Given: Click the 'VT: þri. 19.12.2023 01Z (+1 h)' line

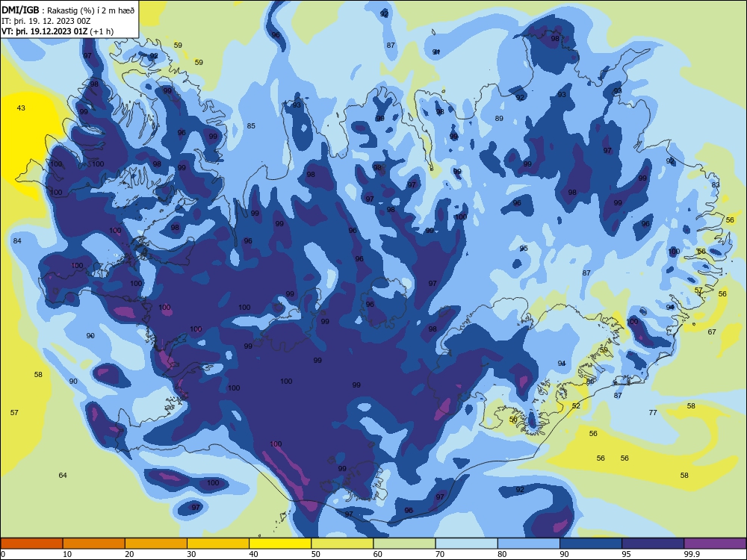Looking at the screenshot, I should coord(58,31).
